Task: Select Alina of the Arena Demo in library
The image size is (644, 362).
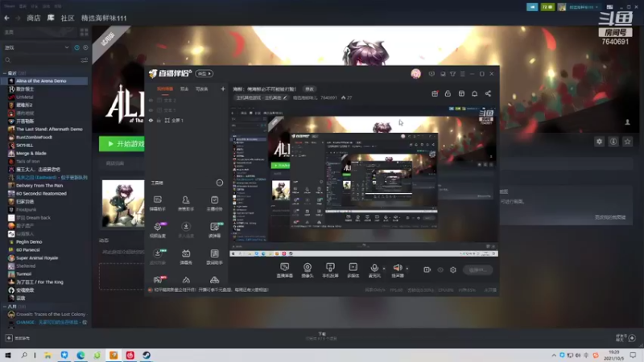Action: pos(44,81)
